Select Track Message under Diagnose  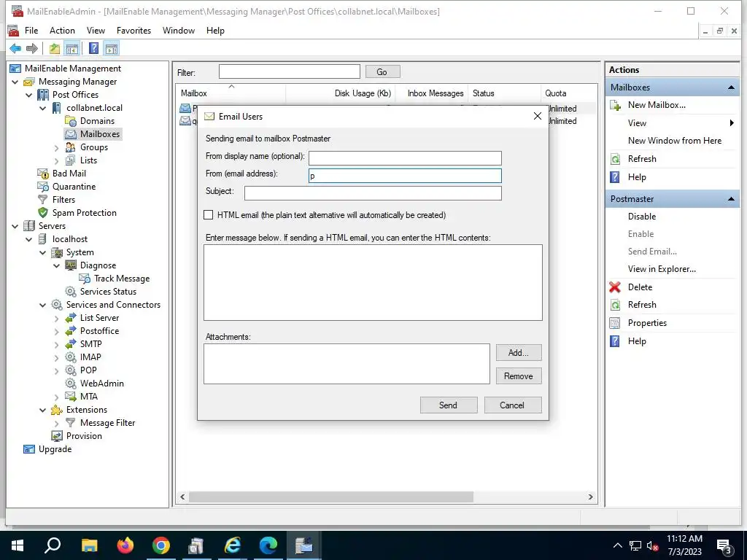(x=122, y=279)
